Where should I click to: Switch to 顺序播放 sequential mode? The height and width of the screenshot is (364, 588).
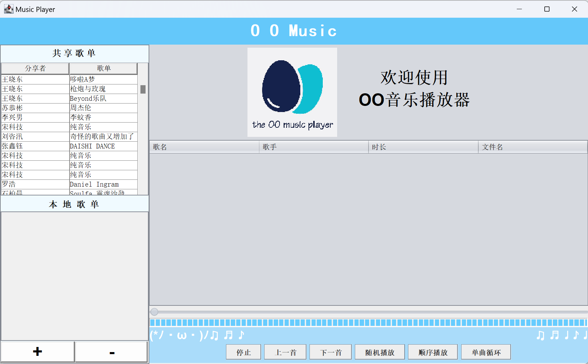pyautogui.click(x=433, y=352)
